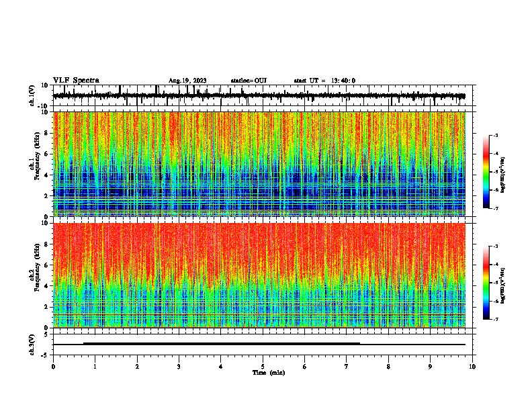
Task: Click the 'ch.1(V)' waveform axis label
Action: tap(32, 95)
